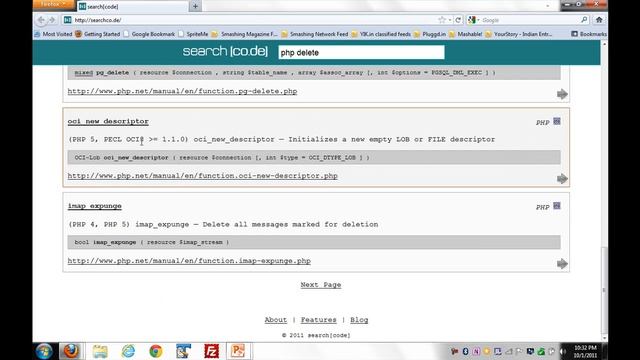Click the page vertical scrollbar thumb
Image resolution: width=640 pixels, height=360 pixels.
coord(604,290)
